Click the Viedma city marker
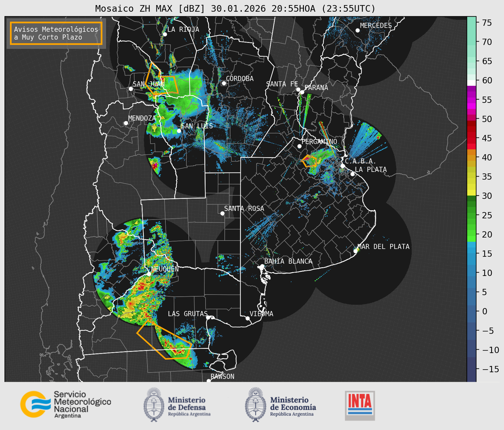Viewport: 504px width, 430px height. click(248, 318)
